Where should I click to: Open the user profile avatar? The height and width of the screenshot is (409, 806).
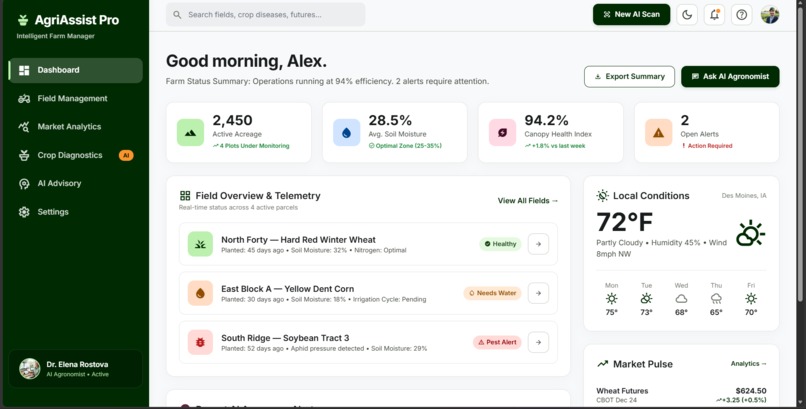(770, 15)
